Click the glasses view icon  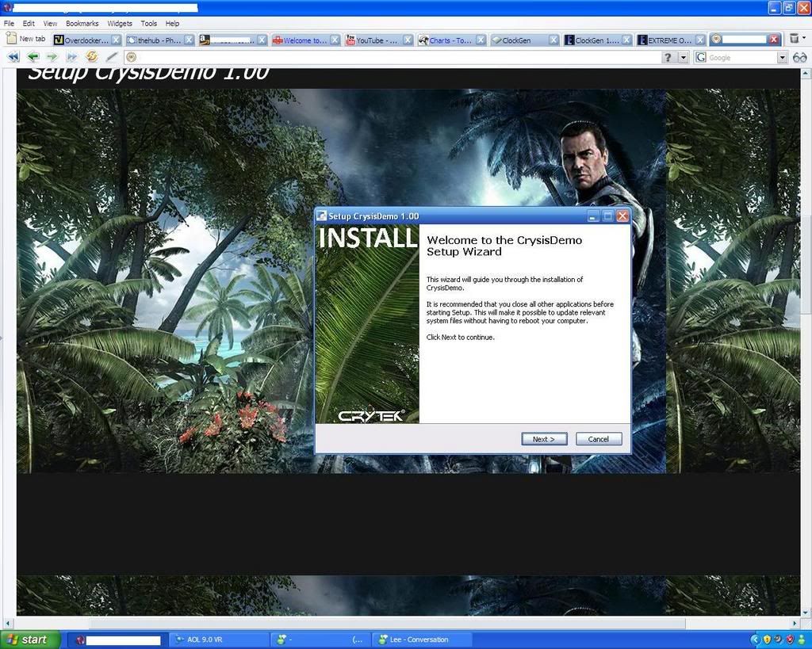click(x=799, y=57)
